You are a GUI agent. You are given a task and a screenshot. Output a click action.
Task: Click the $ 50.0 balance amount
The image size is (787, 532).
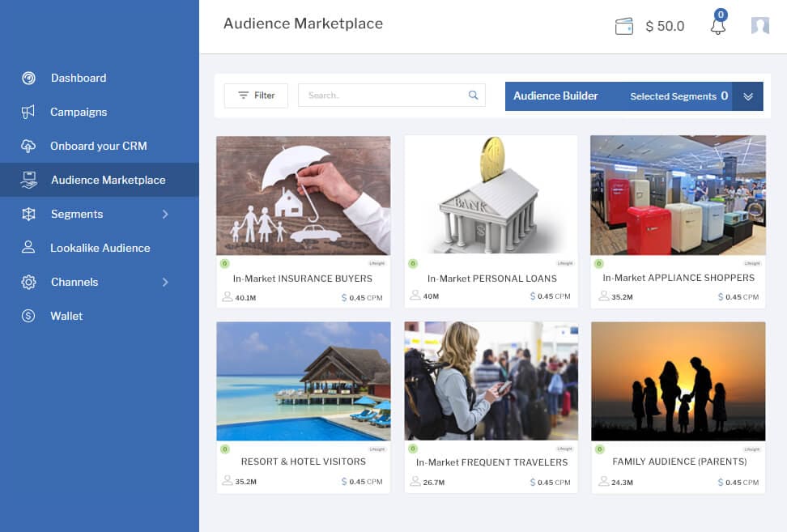point(665,26)
